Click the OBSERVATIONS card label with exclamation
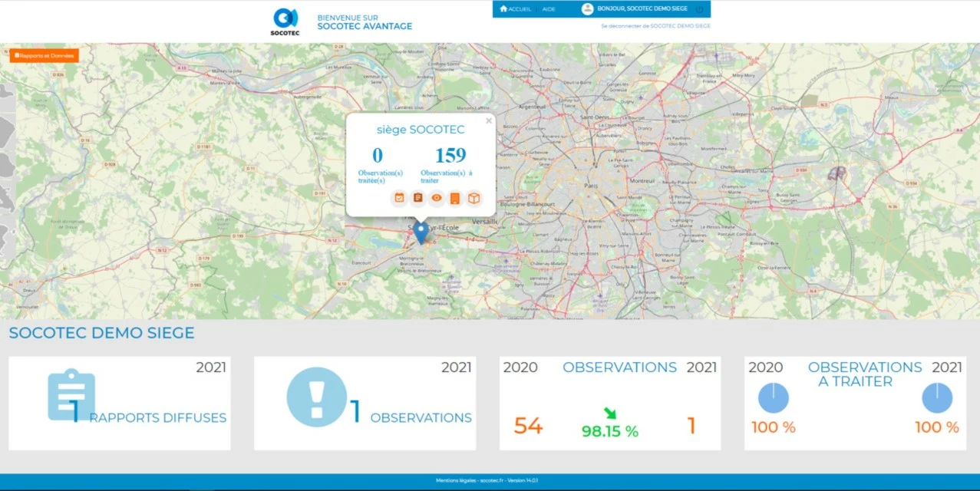 pyautogui.click(x=421, y=418)
